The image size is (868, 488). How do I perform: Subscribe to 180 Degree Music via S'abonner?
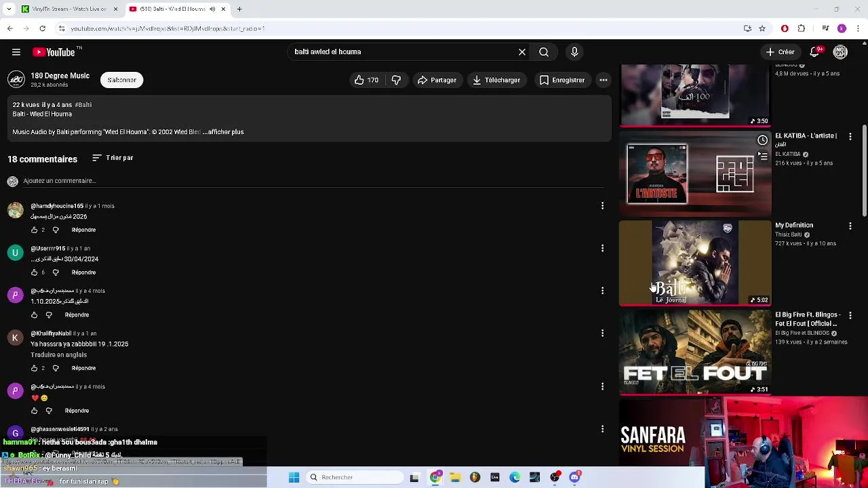pos(121,80)
